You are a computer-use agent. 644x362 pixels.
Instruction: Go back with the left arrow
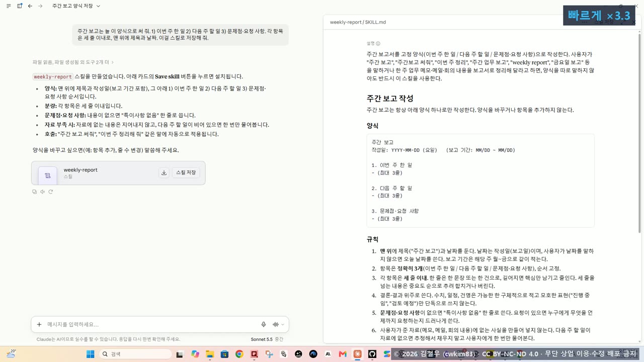(30, 6)
